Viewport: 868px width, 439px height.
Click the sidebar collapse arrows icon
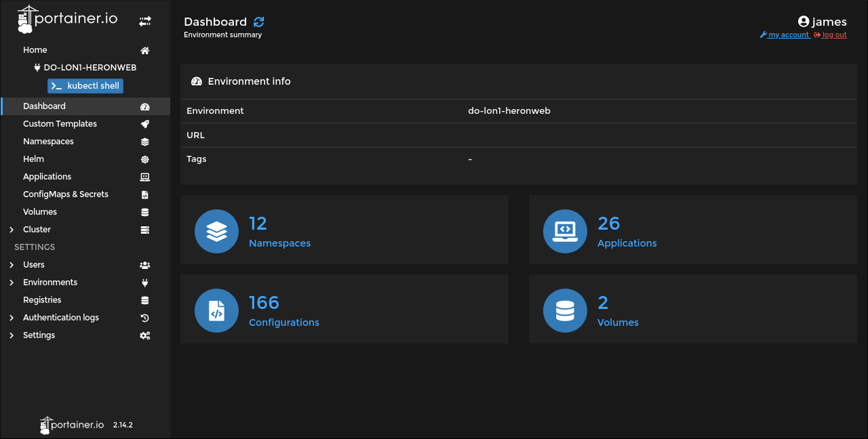click(x=144, y=22)
